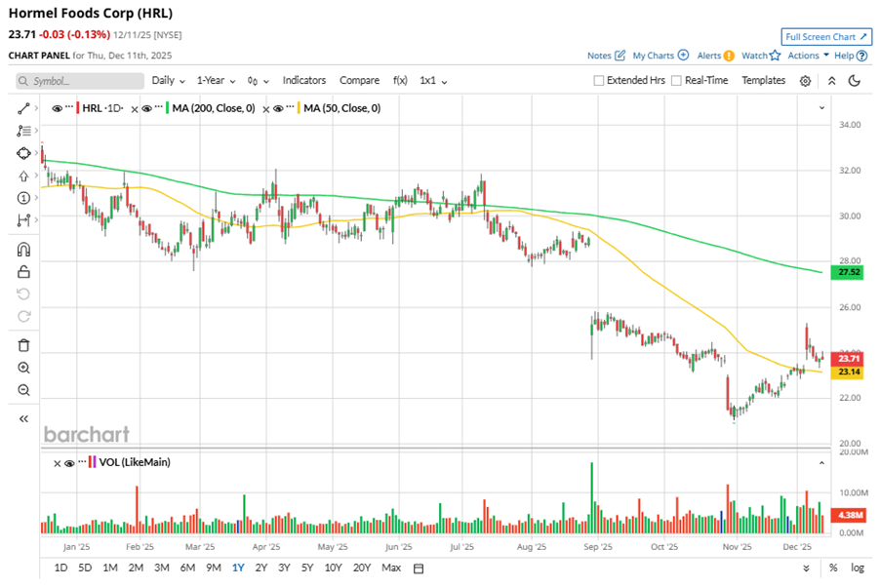Image resolution: width=880 pixels, height=588 pixels.
Task: Click the green MA 200 color swatch
Action: pyautogui.click(x=167, y=108)
